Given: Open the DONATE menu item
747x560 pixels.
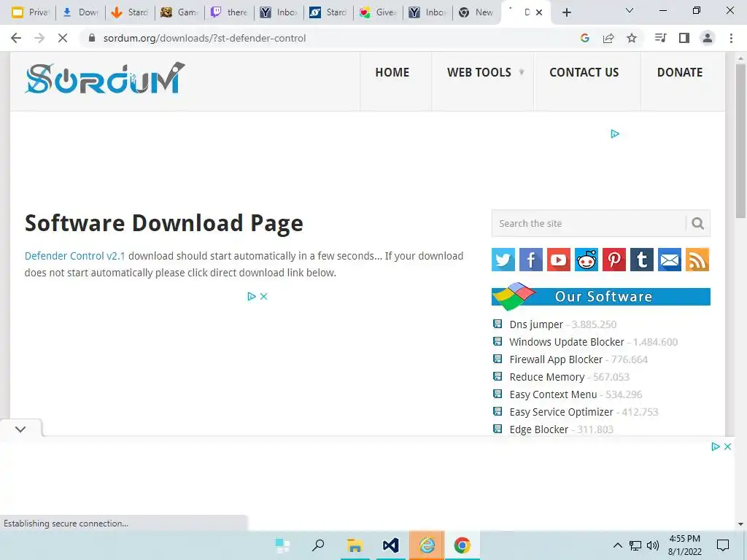Looking at the screenshot, I should pos(680,72).
